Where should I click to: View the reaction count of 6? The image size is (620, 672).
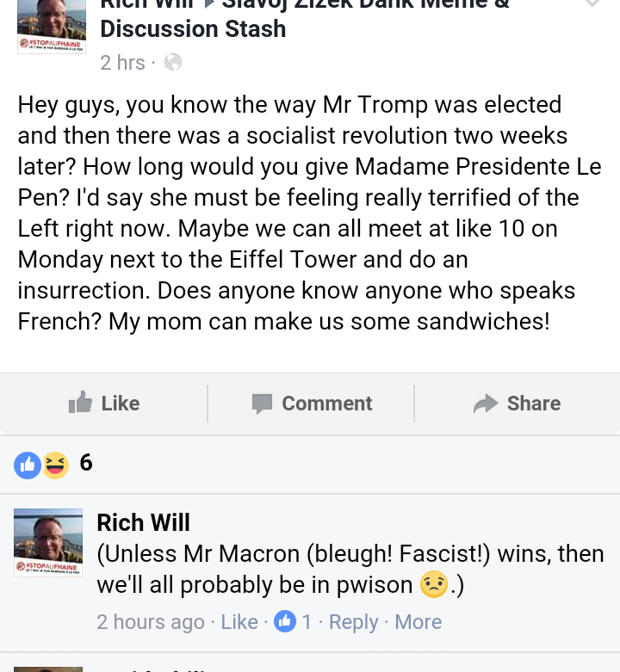[x=86, y=463]
